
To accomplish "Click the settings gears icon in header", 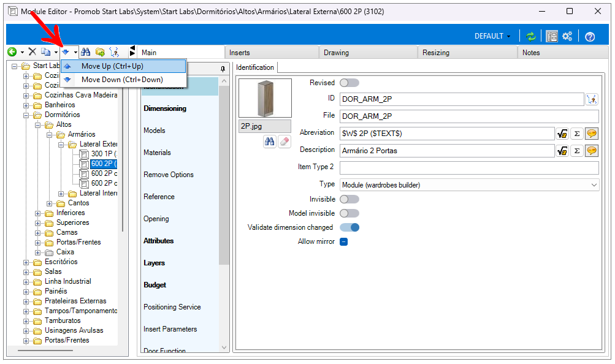I will [567, 36].
